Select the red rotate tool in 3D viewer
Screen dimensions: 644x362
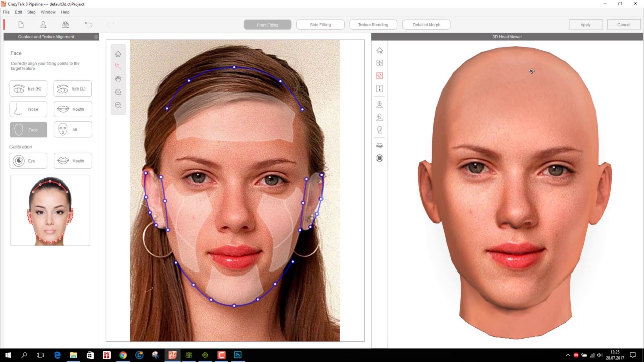point(380,76)
